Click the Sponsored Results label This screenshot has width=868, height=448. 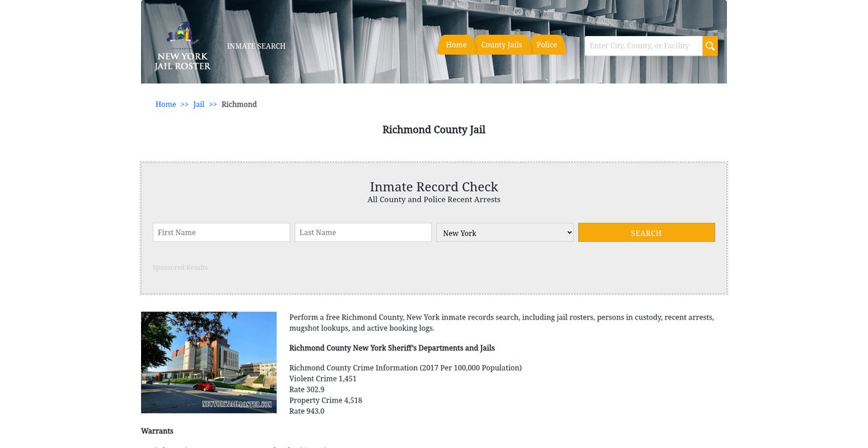(180, 268)
